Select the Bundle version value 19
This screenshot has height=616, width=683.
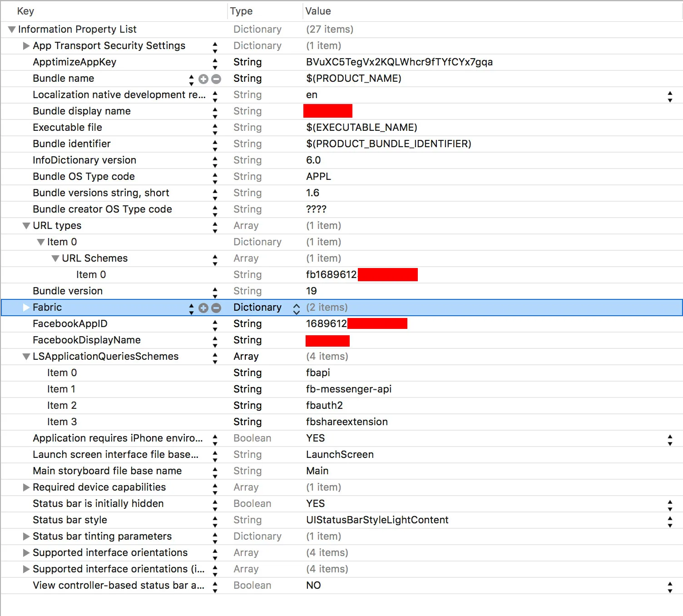pos(312,291)
